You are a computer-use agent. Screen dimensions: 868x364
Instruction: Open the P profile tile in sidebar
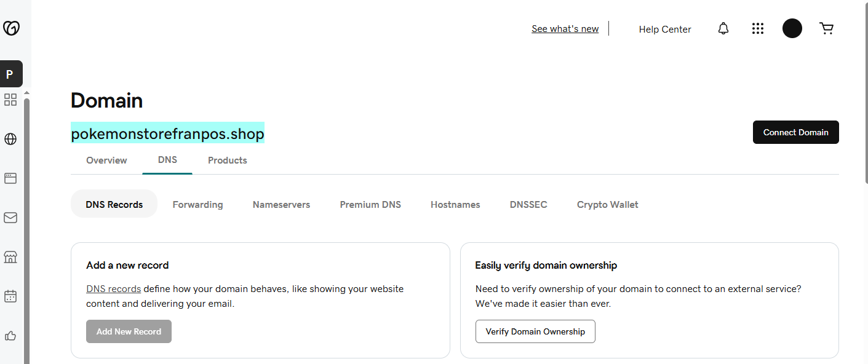[11, 74]
